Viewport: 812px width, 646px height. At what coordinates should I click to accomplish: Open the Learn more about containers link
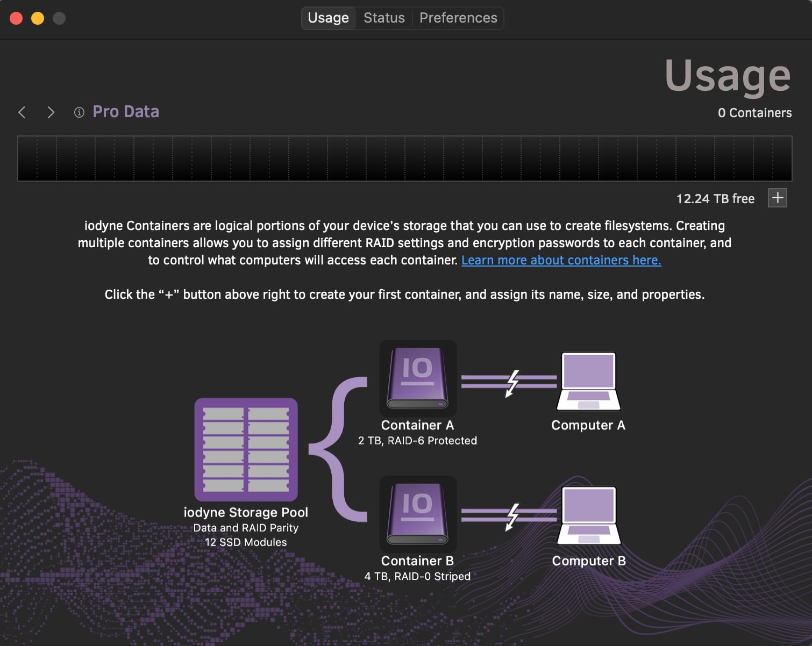coord(561,260)
